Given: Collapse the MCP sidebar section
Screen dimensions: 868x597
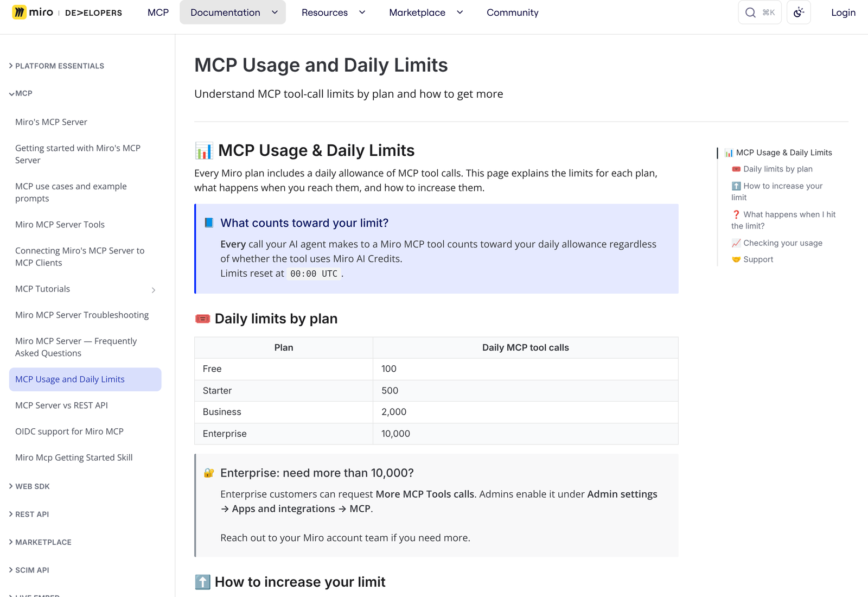Looking at the screenshot, I should [x=21, y=93].
